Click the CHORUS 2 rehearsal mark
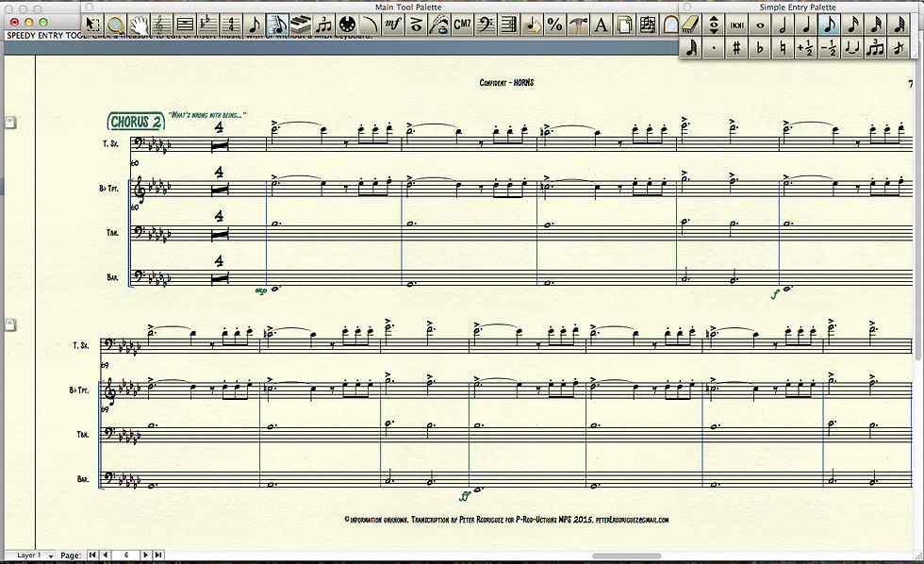This screenshot has height=564, width=924. [x=136, y=122]
